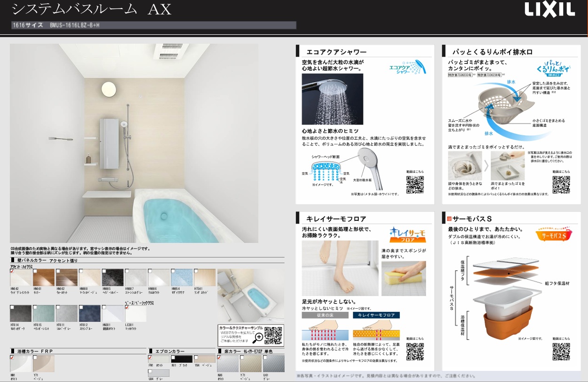Click the 1616サイズ BMUS-1616LBZ-B+H model bar
Screen dimensions: 588x382
(x=154, y=25)
